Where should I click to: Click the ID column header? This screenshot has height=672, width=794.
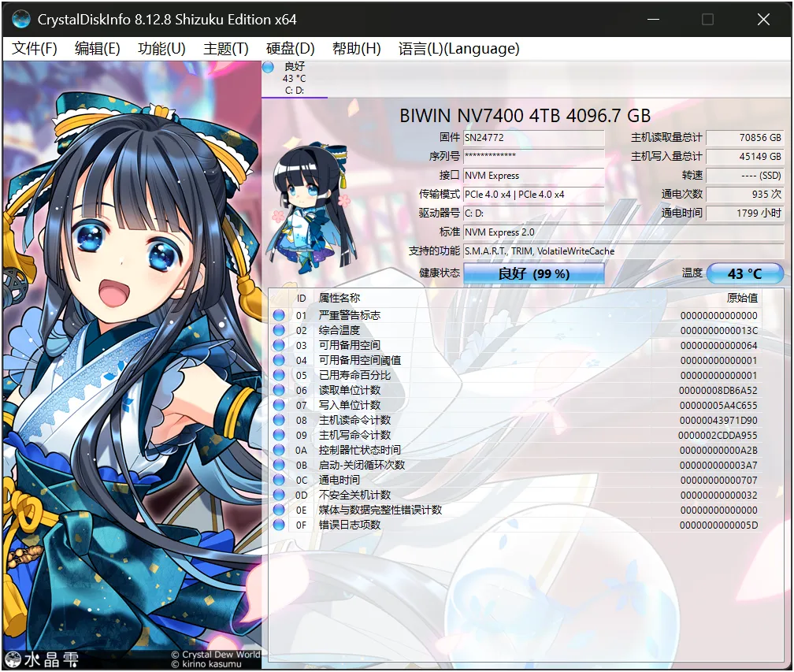[x=301, y=299]
